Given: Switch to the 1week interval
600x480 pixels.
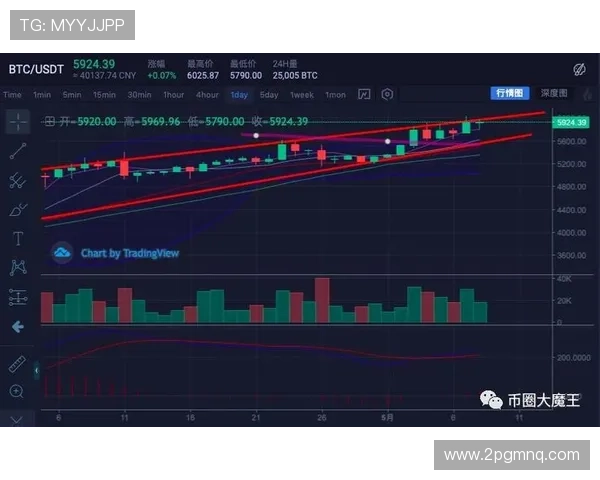Looking at the screenshot, I should tap(302, 95).
